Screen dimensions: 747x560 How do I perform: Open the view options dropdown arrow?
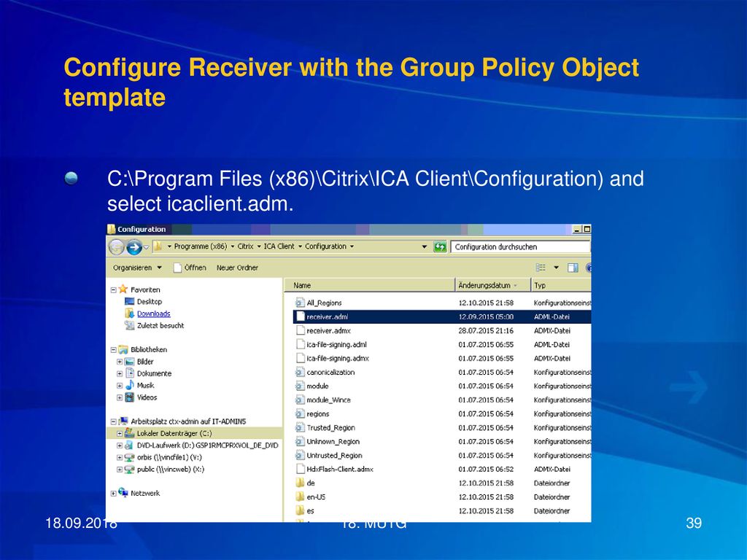(x=556, y=268)
